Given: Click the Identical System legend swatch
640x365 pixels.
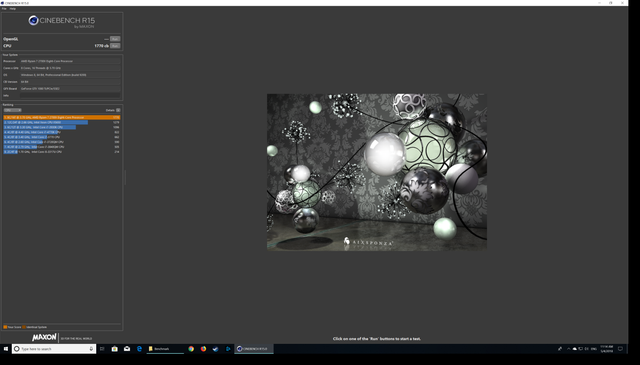Looking at the screenshot, I should [x=24, y=327].
